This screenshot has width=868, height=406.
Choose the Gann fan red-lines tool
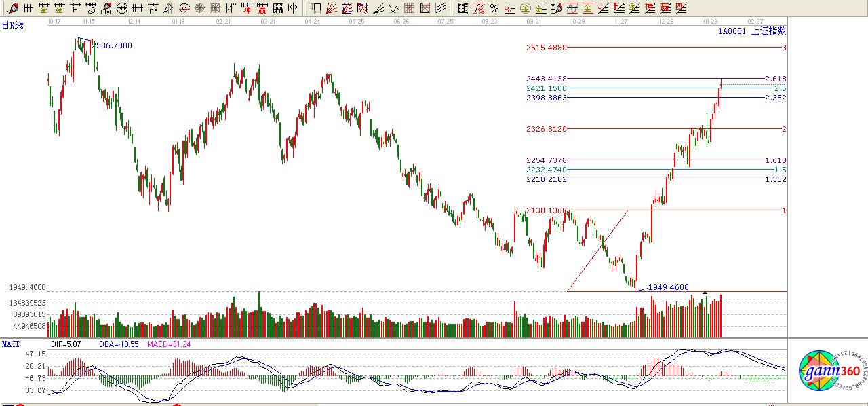point(332,8)
